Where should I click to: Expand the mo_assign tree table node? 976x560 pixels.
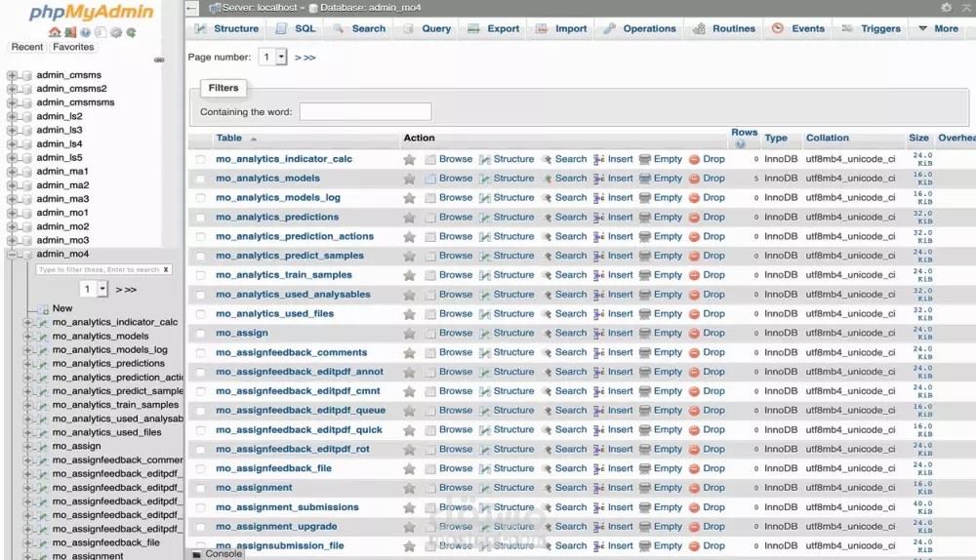[26, 446]
